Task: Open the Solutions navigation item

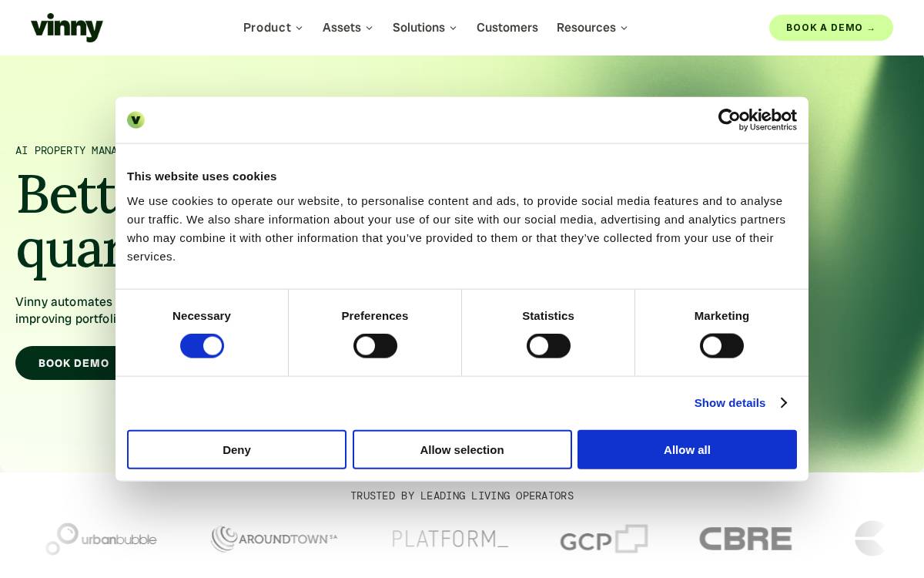Action: coord(419,28)
